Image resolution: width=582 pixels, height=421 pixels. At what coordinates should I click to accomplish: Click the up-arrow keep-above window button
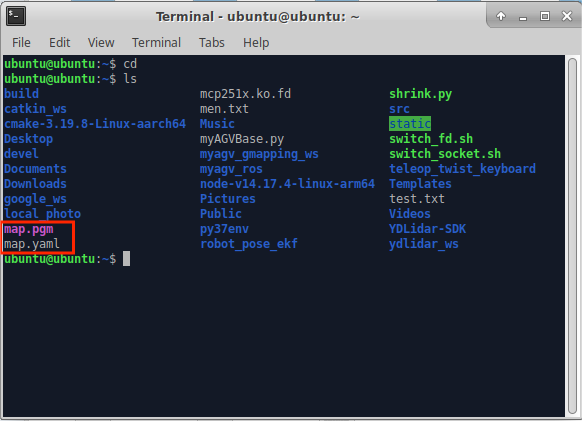click(x=501, y=16)
